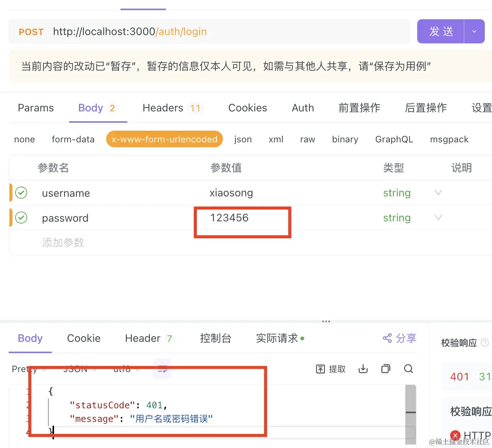Click the 参数名 column header
This screenshot has width=492, height=448.
pyautogui.click(x=53, y=168)
